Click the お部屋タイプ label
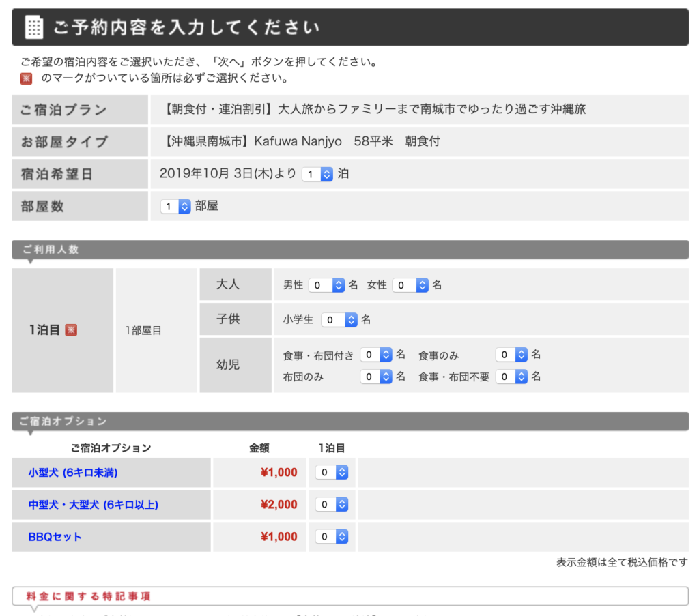 click(64, 142)
